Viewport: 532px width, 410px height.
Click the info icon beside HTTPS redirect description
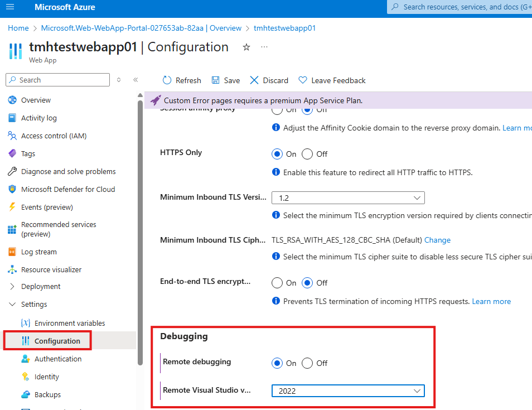click(x=276, y=172)
